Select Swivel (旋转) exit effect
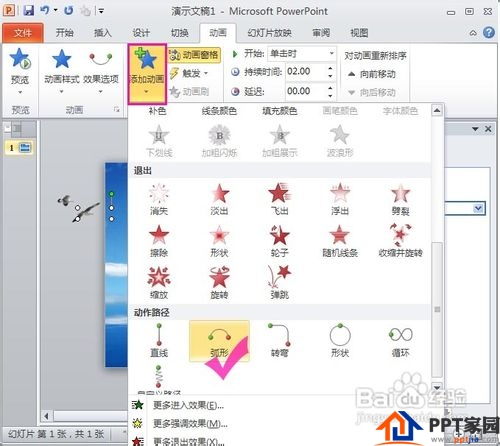The image size is (500, 446). 219,283
